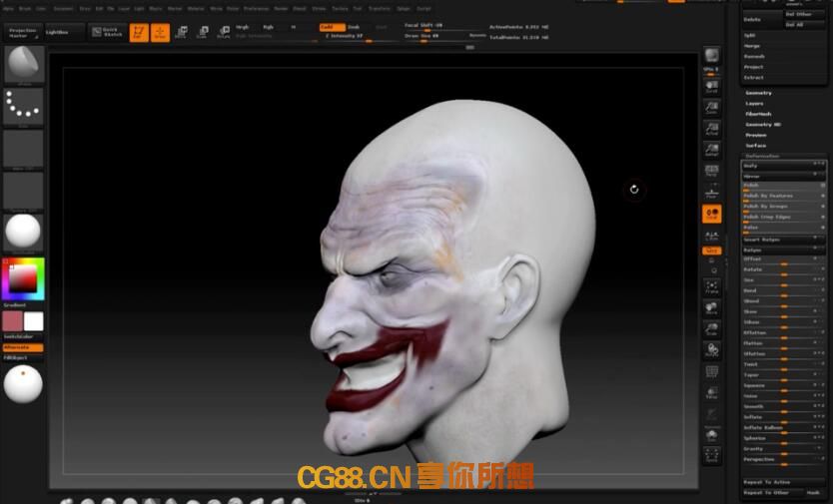This screenshot has height=504, width=833.
Task: Click the Move view icon in right shelf
Action: [x=711, y=308]
